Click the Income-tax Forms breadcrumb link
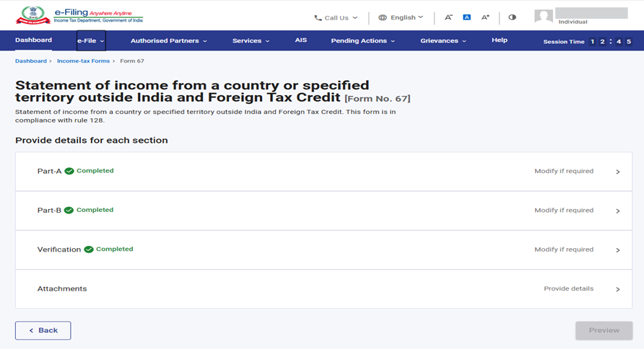The width and height of the screenshot is (644, 349). pos(83,61)
